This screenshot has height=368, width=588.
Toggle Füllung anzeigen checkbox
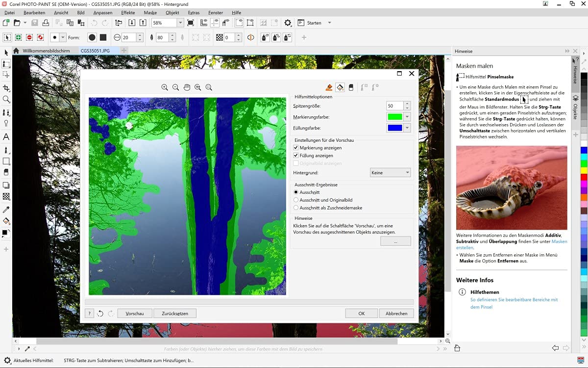coord(296,156)
